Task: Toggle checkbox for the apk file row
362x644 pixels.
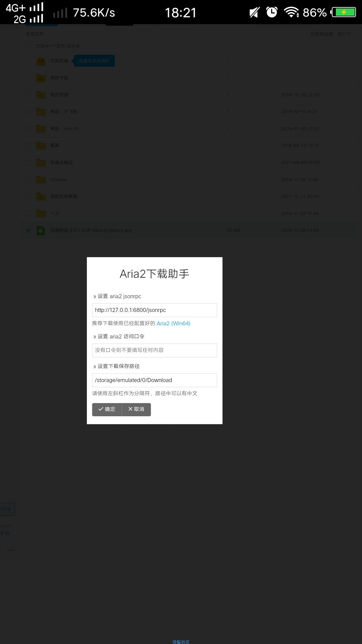Action: [x=28, y=230]
